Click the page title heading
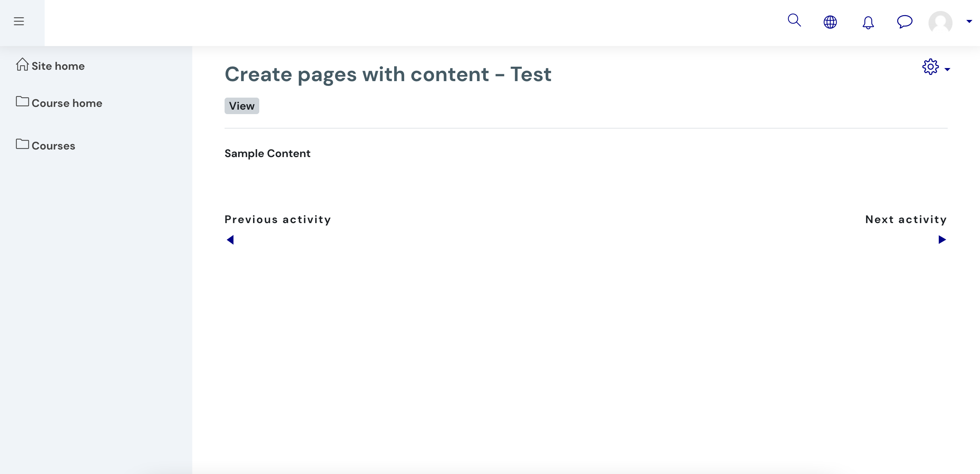Screen dimensions: 980x474 coord(388,74)
